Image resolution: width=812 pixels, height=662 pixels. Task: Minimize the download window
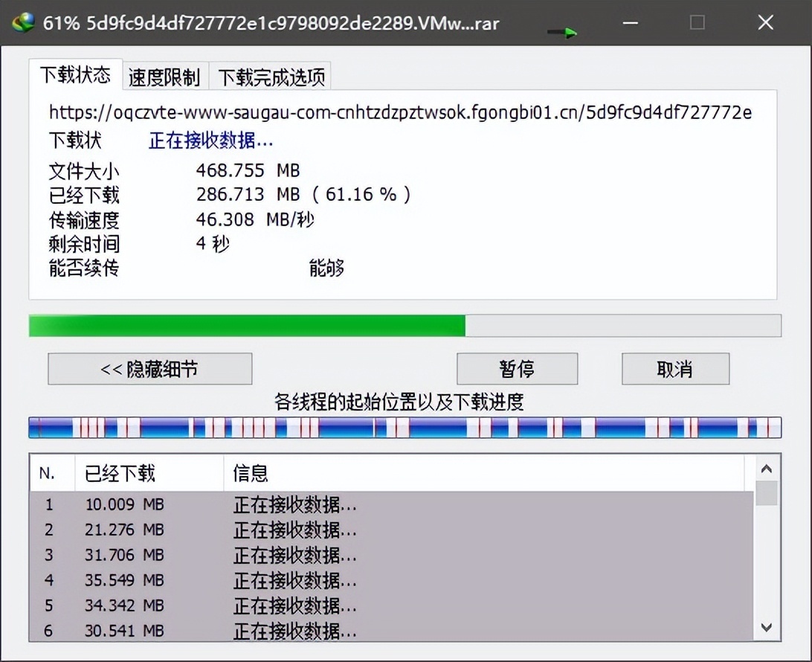coord(631,23)
